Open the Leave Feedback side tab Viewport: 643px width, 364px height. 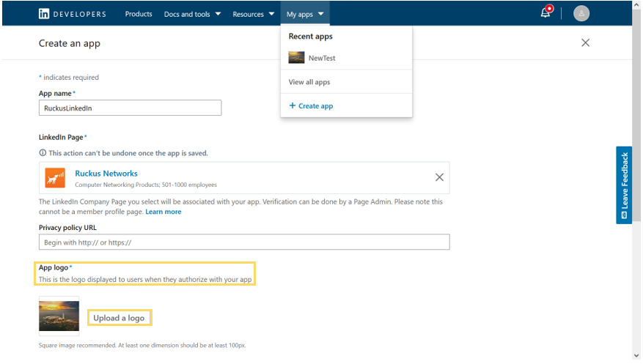[x=624, y=185]
